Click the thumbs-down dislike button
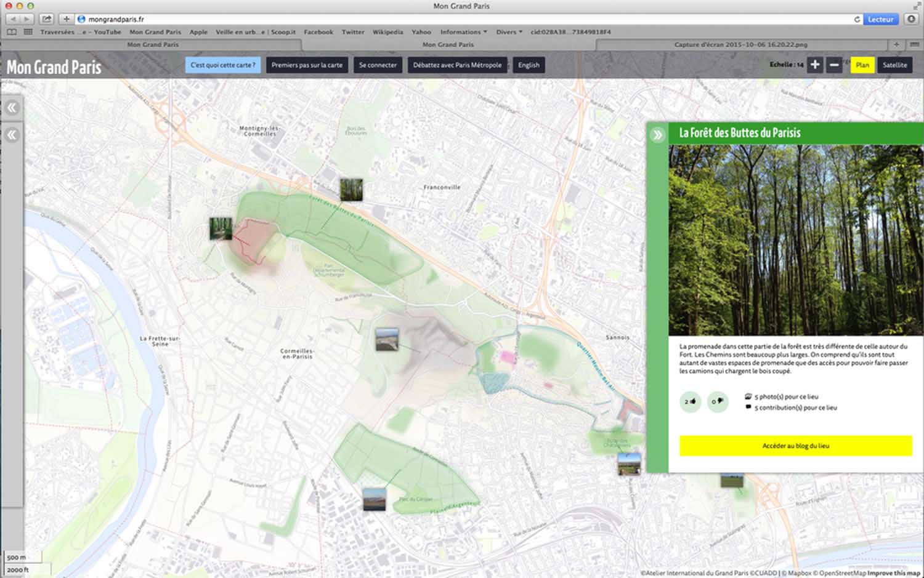The width and height of the screenshot is (924, 578). click(x=717, y=402)
